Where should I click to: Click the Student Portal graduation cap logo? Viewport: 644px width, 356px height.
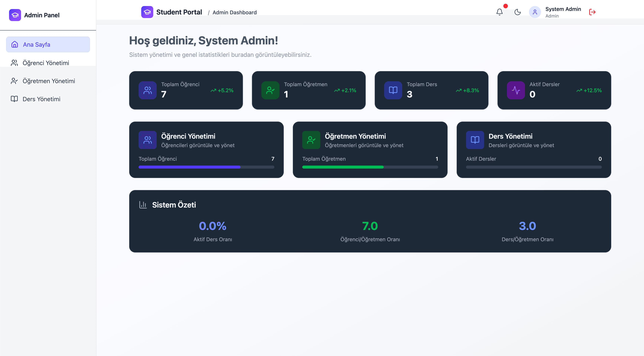tap(147, 12)
